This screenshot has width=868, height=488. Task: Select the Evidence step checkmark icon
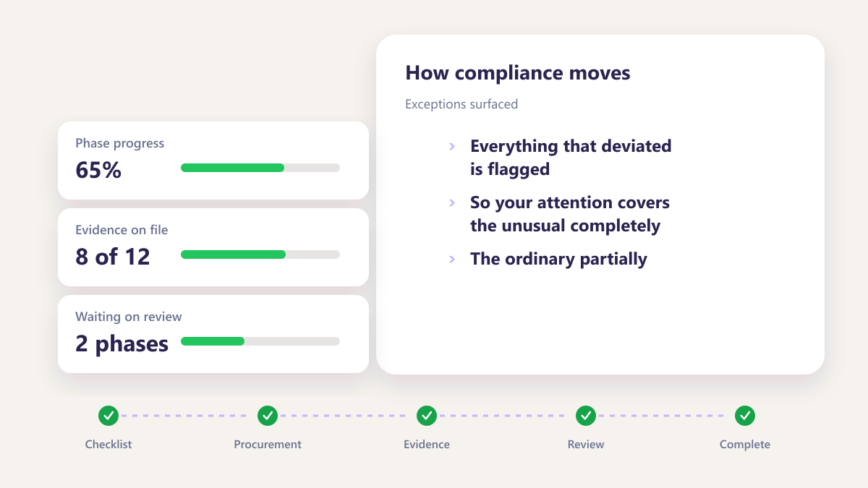(427, 416)
